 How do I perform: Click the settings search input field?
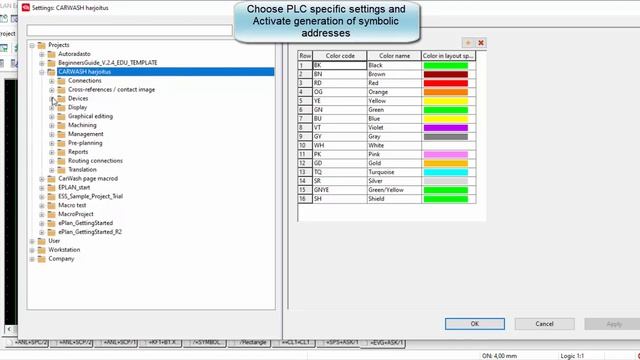(x=129, y=30)
